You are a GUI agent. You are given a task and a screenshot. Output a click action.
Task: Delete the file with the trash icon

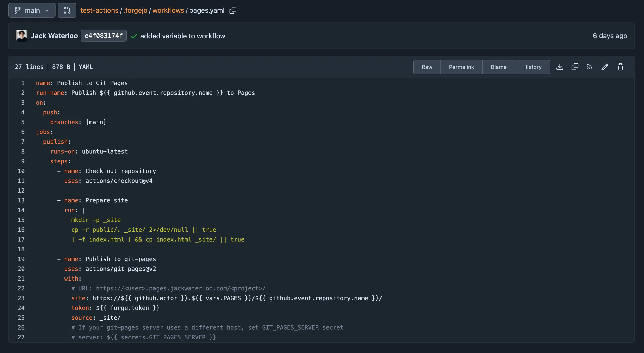click(621, 67)
